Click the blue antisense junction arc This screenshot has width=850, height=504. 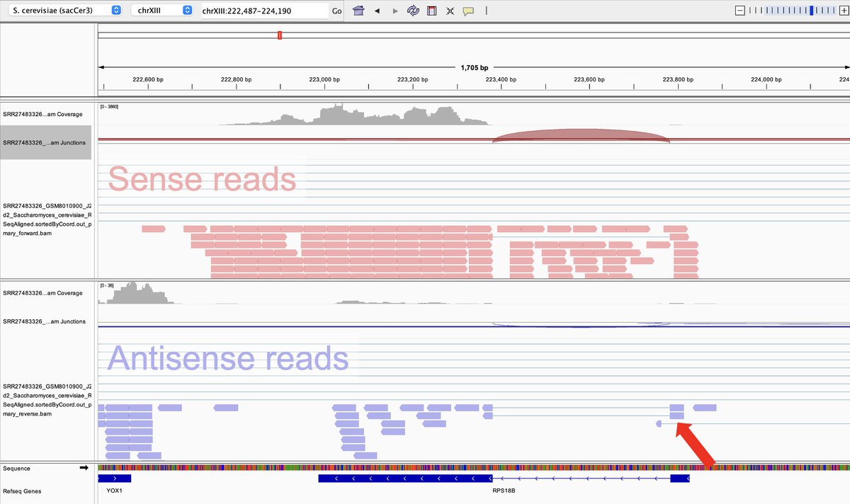coord(581,326)
